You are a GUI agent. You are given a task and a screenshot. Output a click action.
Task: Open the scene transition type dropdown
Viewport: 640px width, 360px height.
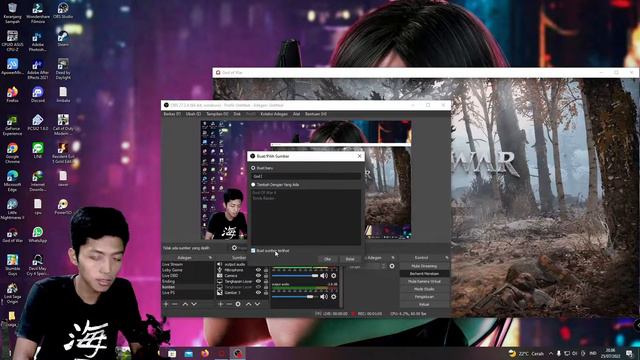pyautogui.click(x=367, y=267)
